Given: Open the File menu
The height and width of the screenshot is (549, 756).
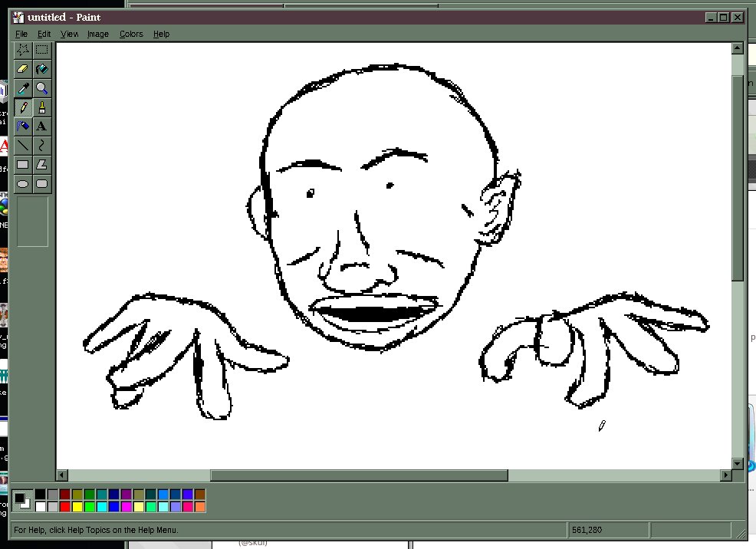Looking at the screenshot, I should [21, 34].
